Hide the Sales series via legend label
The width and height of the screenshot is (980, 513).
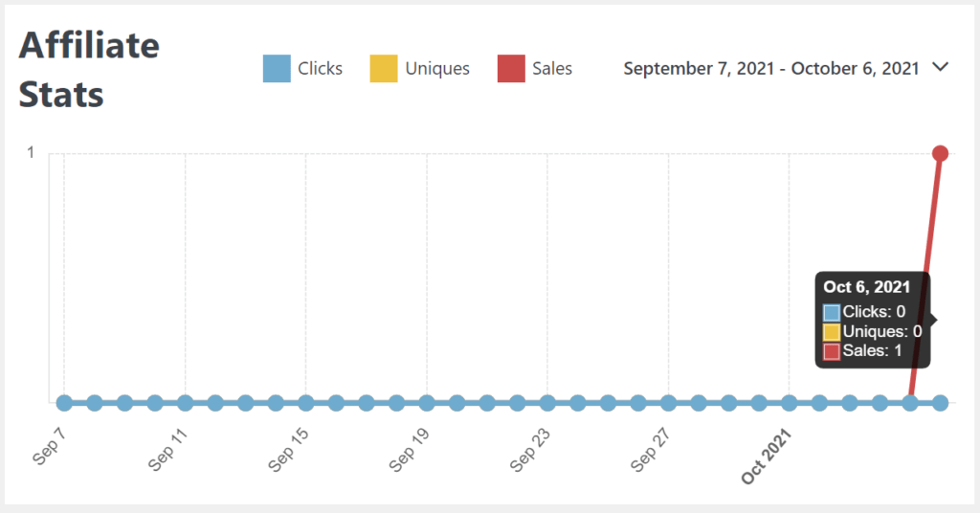point(553,69)
